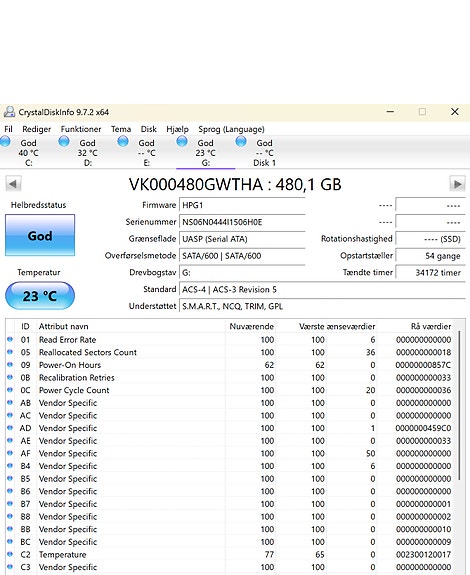
Task: Go to next disk with right arrow
Action: point(457,184)
